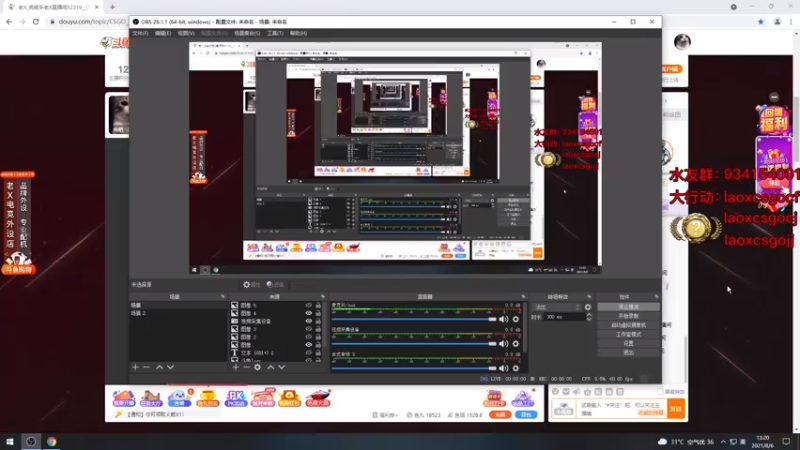The width and height of the screenshot is (800, 450).
Task: Mute the 台式音频 2 channel
Action: click(504, 368)
